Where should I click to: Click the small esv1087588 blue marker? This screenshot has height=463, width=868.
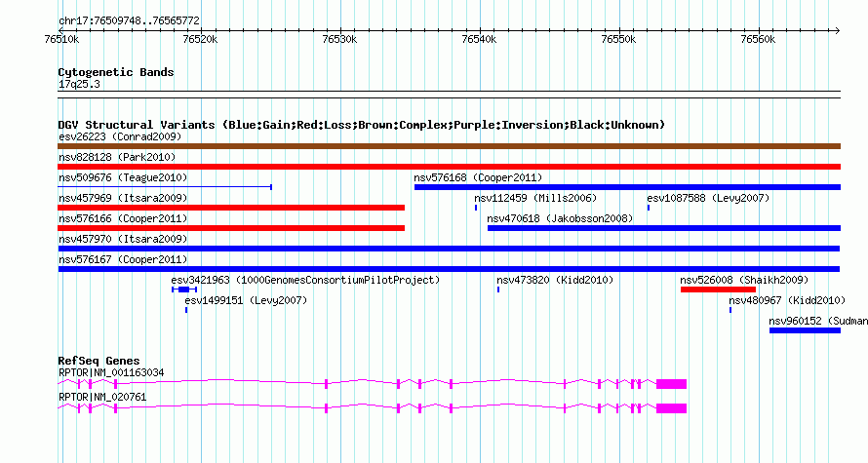tap(649, 208)
